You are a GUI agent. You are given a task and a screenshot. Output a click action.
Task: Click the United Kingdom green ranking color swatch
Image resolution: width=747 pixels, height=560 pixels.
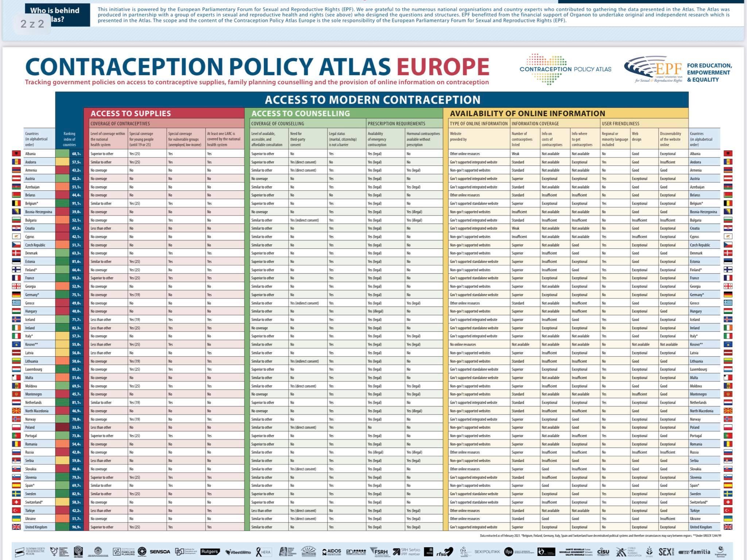point(62,527)
